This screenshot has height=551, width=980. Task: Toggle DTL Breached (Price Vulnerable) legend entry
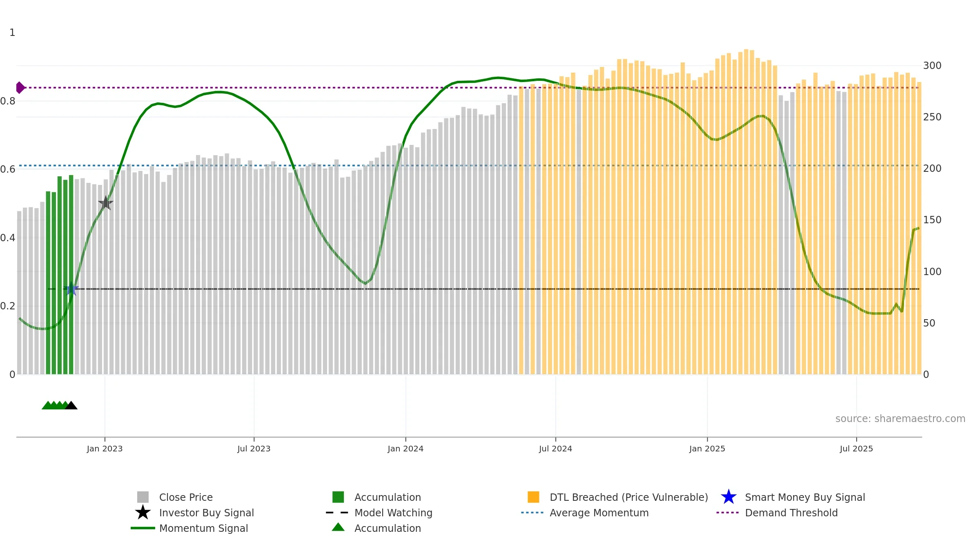pyautogui.click(x=628, y=497)
